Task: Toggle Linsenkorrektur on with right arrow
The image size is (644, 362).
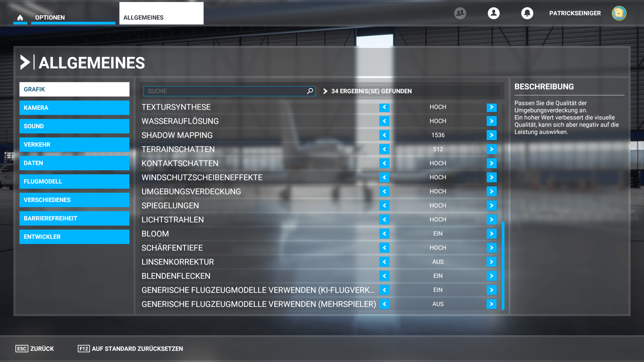Action: pyautogui.click(x=491, y=262)
